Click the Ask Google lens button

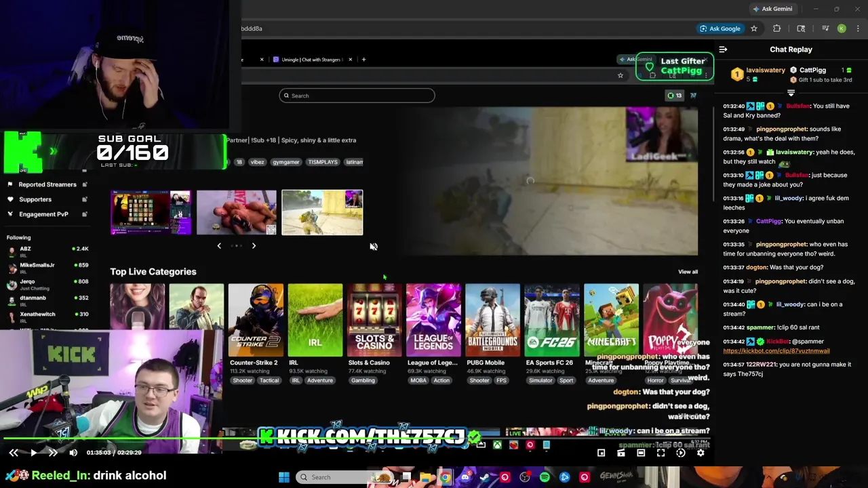pyautogui.click(x=719, y=28)
